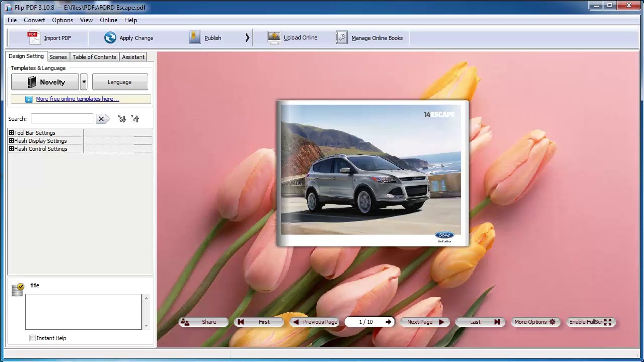Expand Flash Display Settings node
The image size is (644, 362).
pos(11,141)
